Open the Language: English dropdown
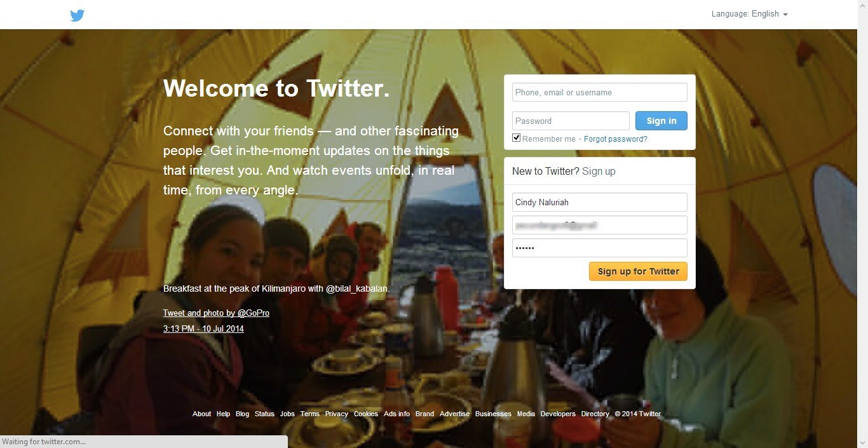 click(x=749, y=14)
